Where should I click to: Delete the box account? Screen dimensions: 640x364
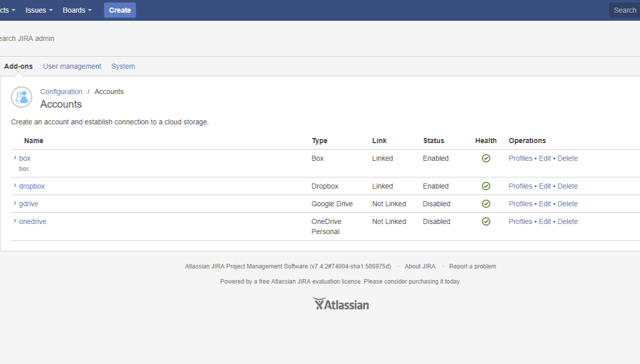pyautogui.click(x=568, y=158)
